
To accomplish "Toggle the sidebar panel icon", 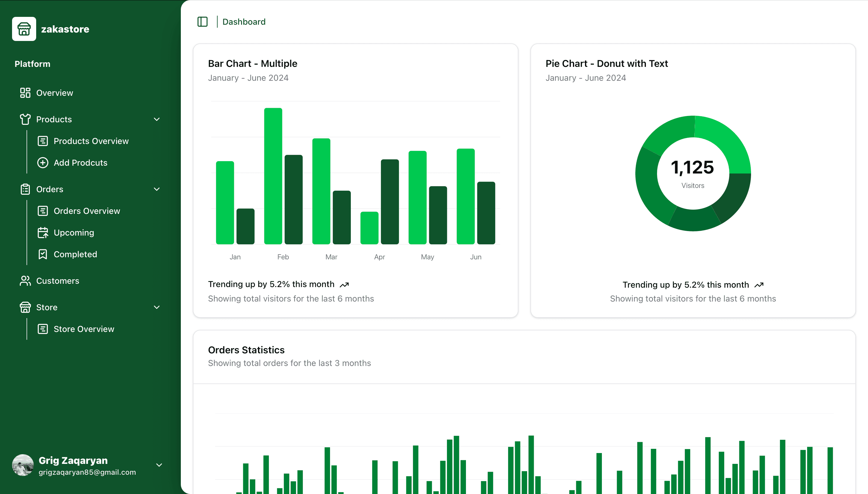I will tap(202, 22).
